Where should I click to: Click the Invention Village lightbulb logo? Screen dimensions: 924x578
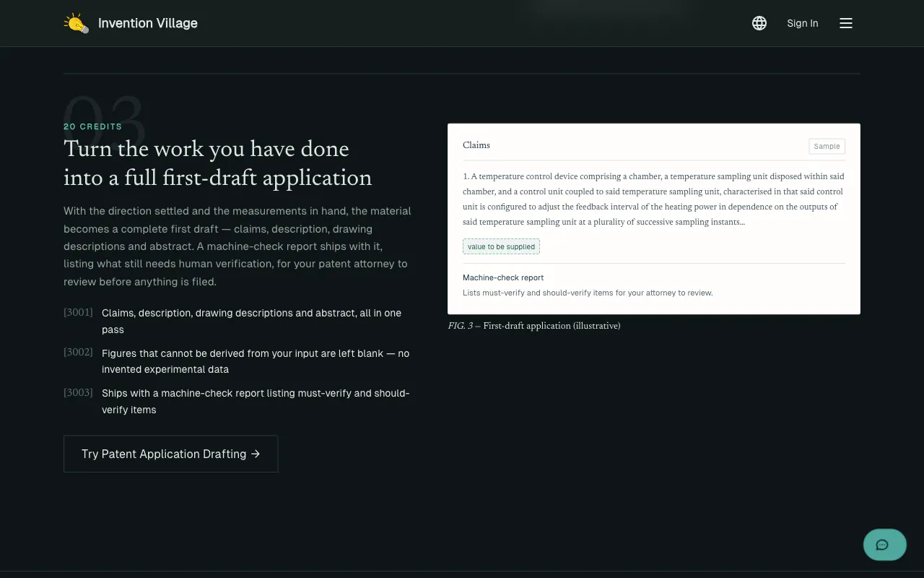tap(77, 23)
